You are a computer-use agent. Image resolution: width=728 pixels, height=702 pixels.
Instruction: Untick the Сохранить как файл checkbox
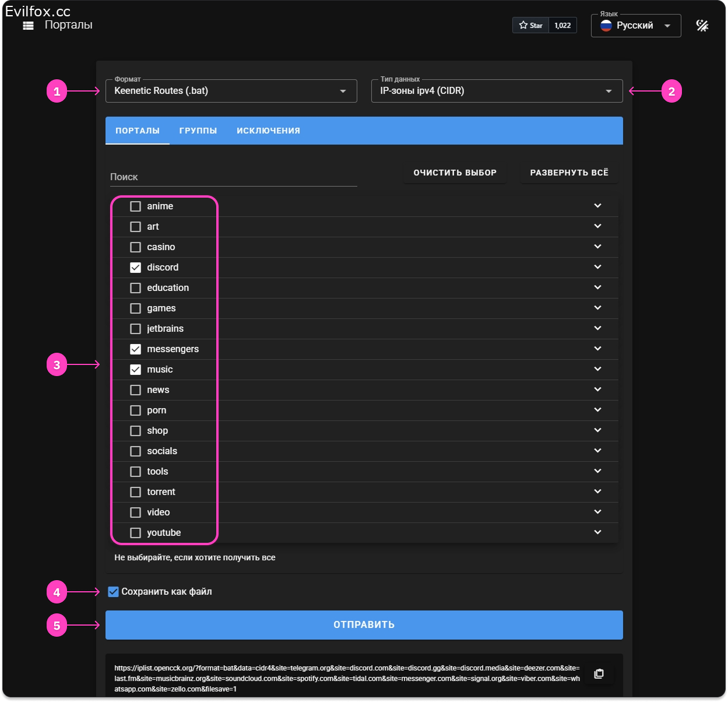click(x=113, y=592)
